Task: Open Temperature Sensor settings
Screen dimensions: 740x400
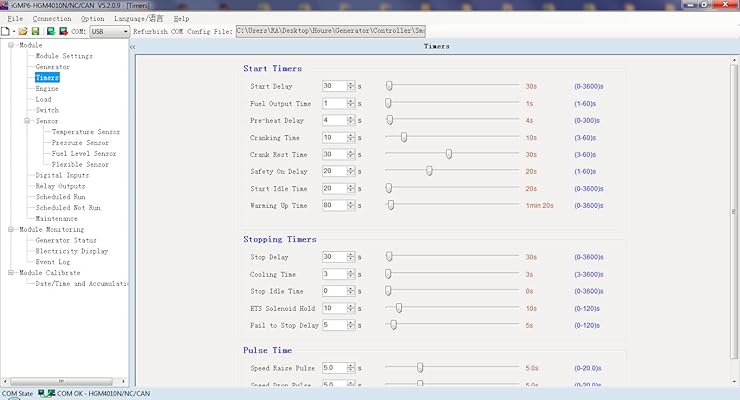Action: (x=85, y=132)
